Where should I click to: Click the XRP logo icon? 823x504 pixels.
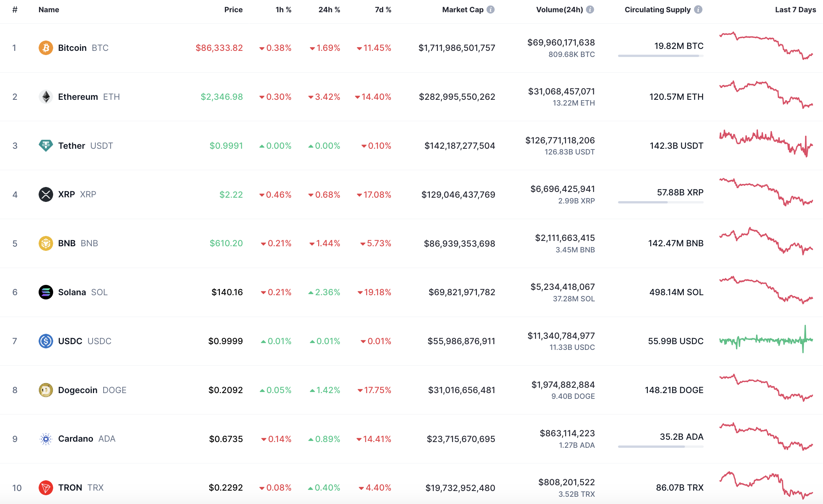click(46, 194)
